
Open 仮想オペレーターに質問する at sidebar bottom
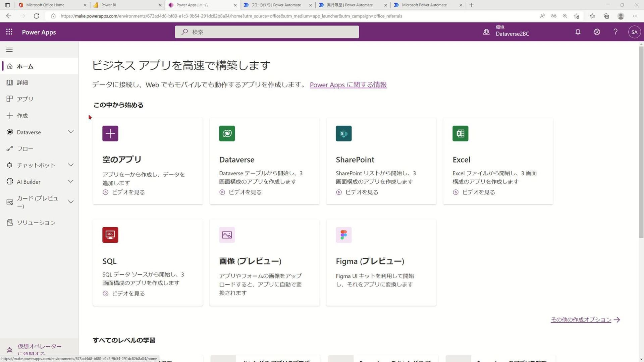pos(39,349)
